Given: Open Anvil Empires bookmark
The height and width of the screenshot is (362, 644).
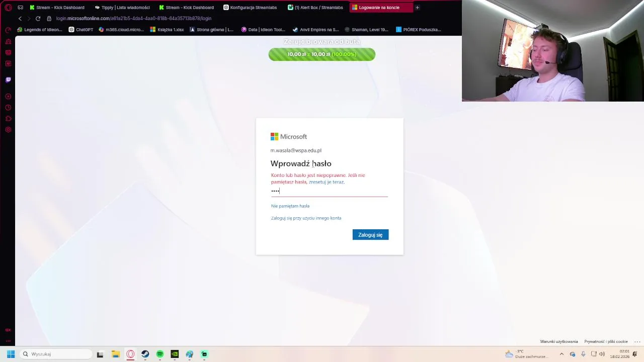Looking at the screenshot, I should [315, 30].
